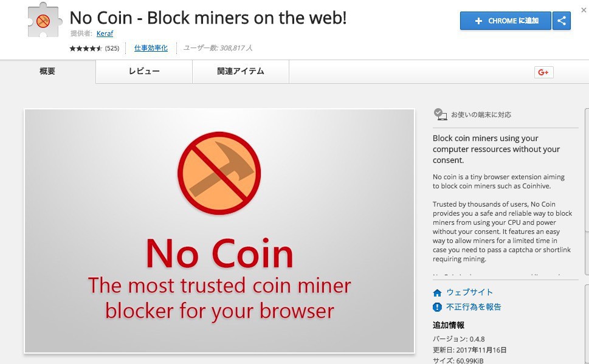Open the Keraf developer link
This screenshot has height=364, width=589.
105,33
